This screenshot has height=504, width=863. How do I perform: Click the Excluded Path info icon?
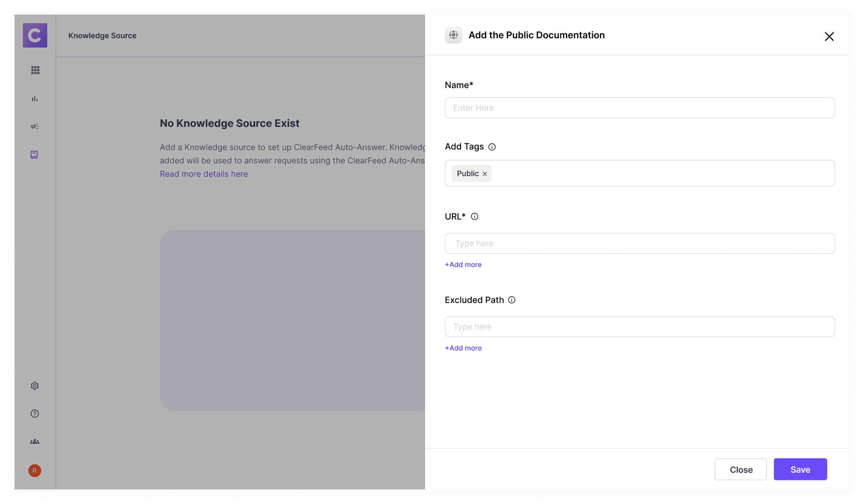click(x=512, y=300)
